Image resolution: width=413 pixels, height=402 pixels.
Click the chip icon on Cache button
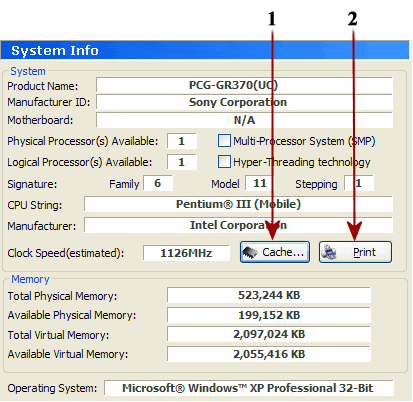click(x=250, y=252)
